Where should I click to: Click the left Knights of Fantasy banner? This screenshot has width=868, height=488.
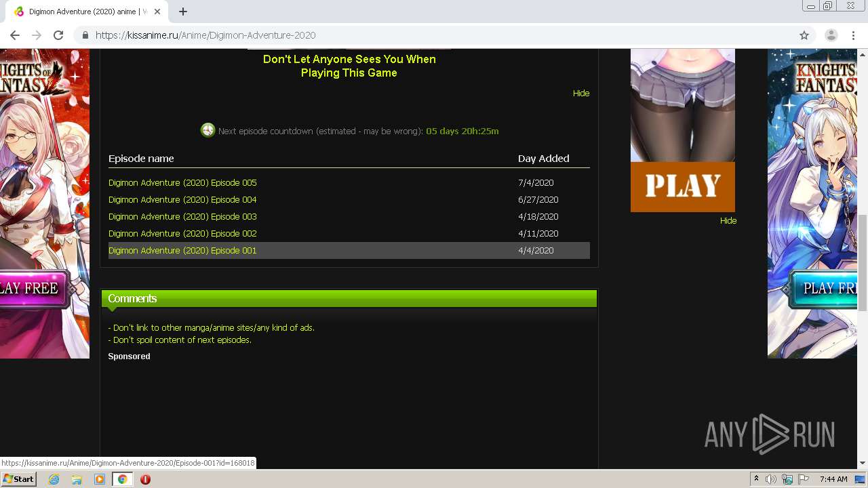(x=45, y=203)
